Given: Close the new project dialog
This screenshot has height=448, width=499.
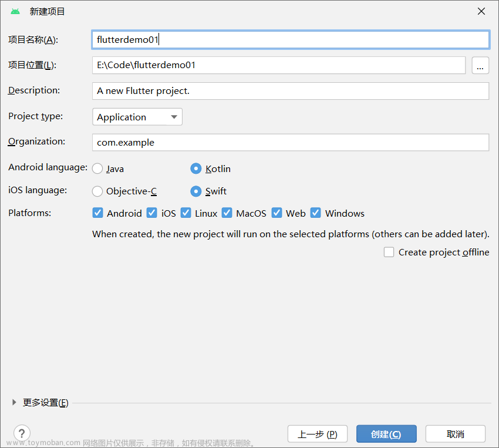Looking at the screenshot, I should coord(481,12).
